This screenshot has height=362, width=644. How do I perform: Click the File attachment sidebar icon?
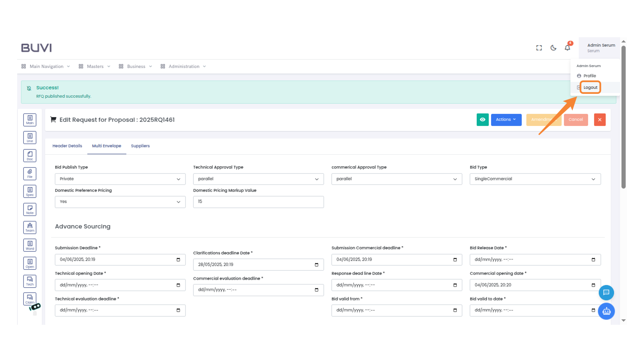[30, 174]
